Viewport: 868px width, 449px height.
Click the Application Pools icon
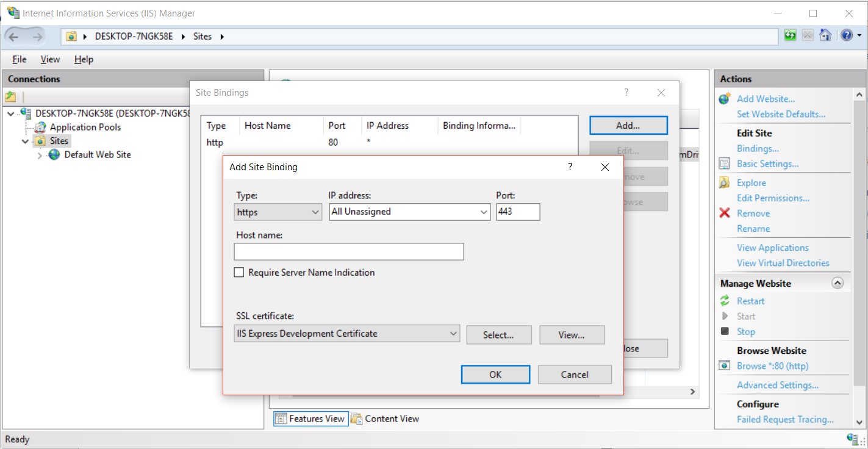click(x=40, y=127)
